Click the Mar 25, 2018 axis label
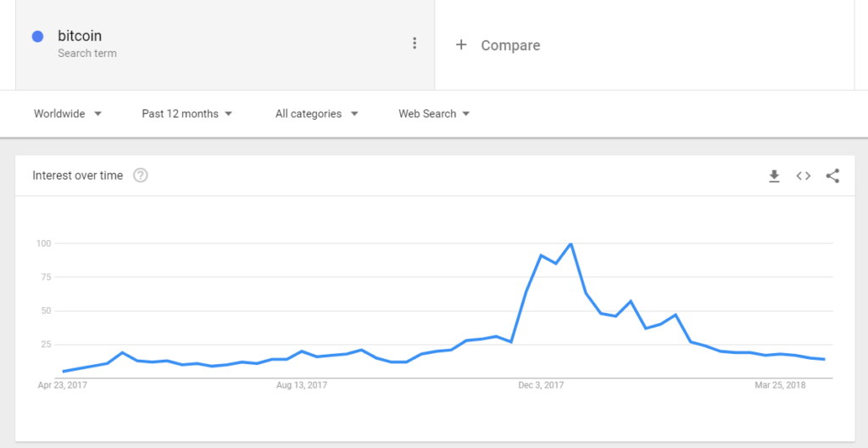 tap(780, 385)
